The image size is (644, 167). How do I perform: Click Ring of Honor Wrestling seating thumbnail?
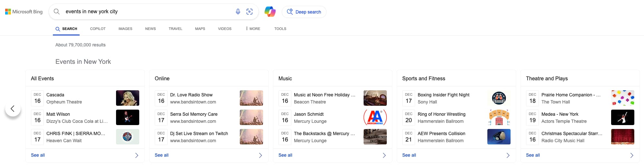coord(499,117)
